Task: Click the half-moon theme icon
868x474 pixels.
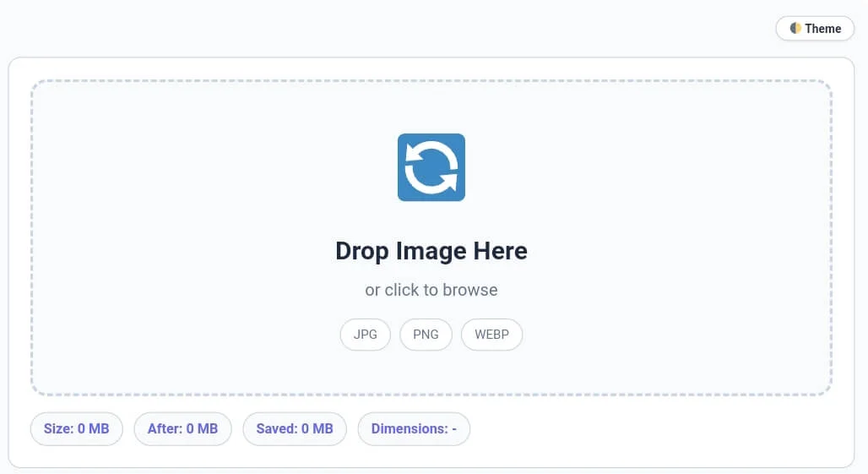Action: pos(795,28)
